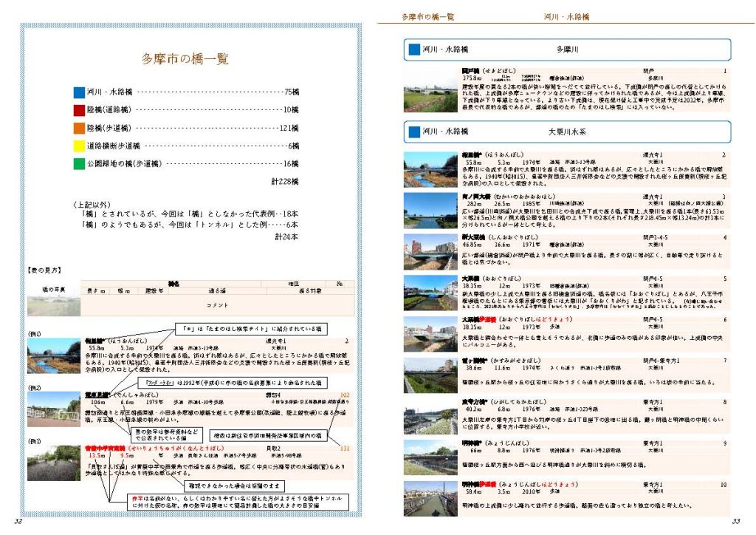The height and width of the screenshot is (535, 756).
Task: Click the 計228橋 total
Action: (x=285, y=181)
